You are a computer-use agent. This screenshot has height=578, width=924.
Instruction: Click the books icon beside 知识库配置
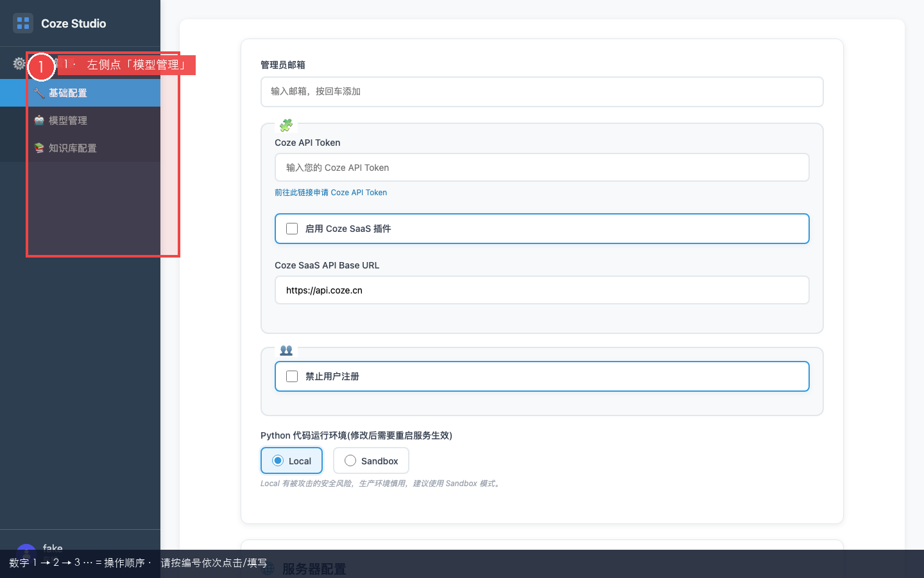click(x=39, y=148)
